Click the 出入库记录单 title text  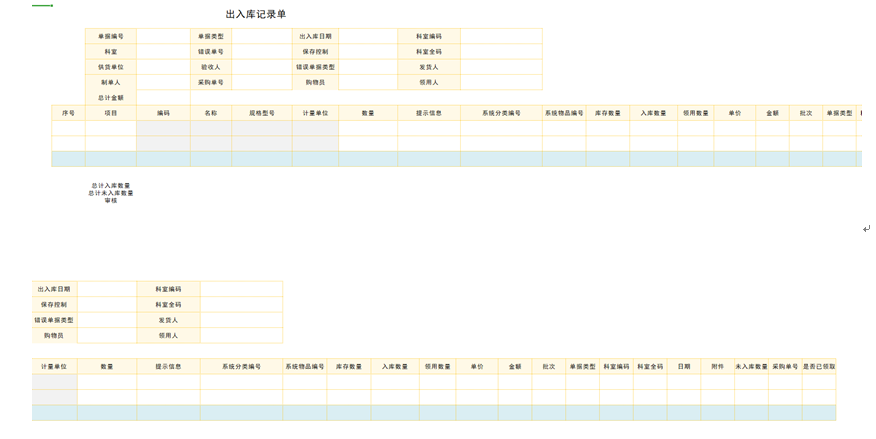click(x=256, y=14)
